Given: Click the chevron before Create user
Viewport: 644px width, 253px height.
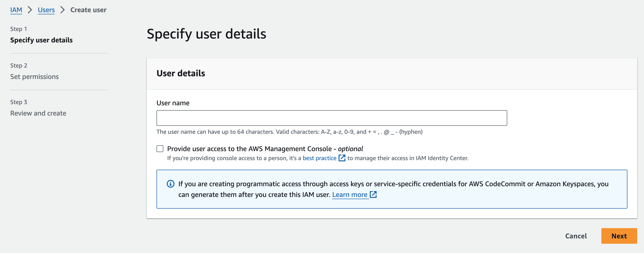Looking at the screenshot, I should [x=62, y=10].
